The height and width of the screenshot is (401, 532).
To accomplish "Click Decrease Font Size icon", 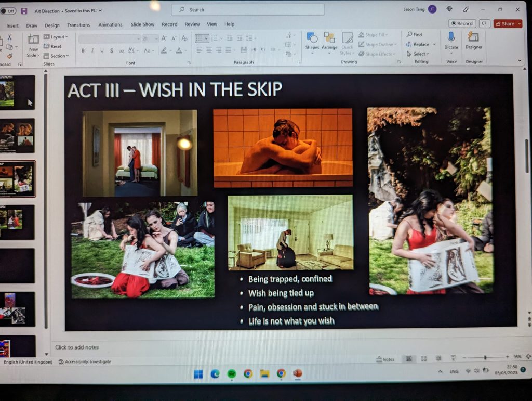I will tap(174, 38).
